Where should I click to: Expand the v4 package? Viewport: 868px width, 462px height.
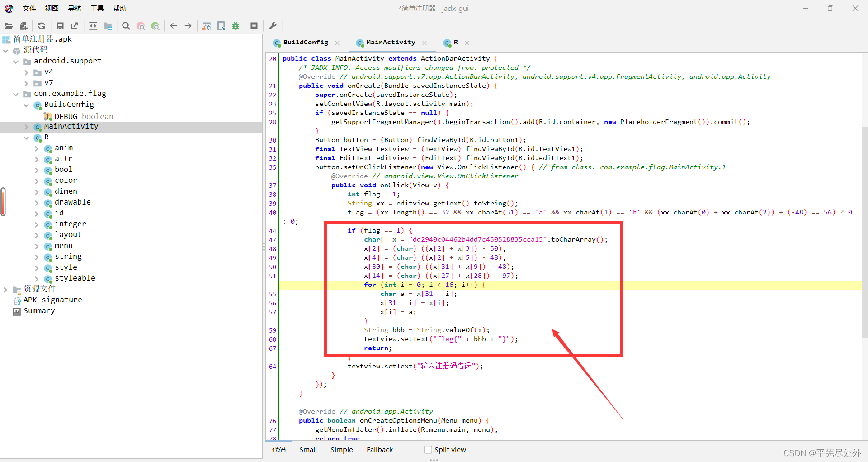coord(26,72)
